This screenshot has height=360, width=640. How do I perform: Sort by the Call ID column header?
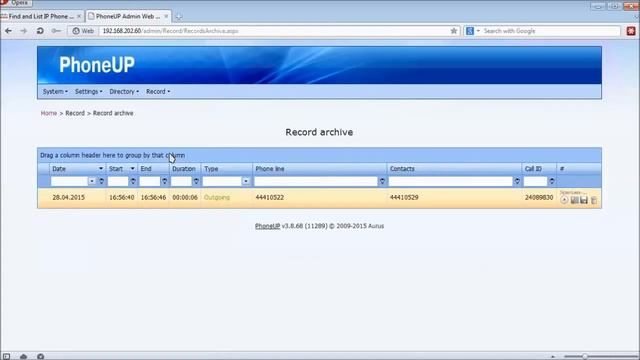coord(539,169)
